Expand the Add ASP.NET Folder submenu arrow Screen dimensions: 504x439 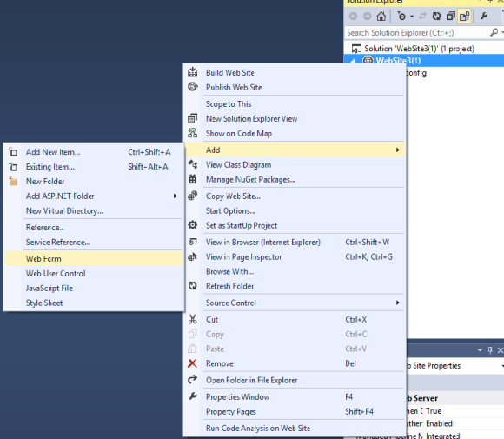pos(176,196)
